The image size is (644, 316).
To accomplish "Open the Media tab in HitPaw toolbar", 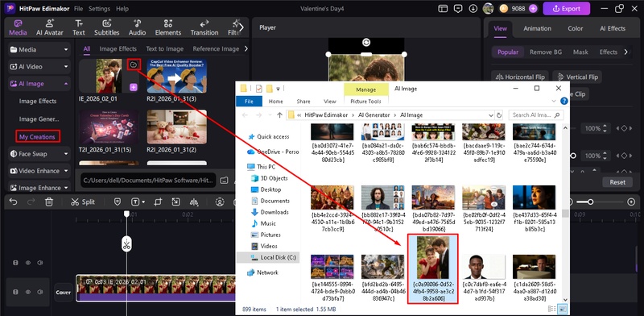I will coord(18,27).
